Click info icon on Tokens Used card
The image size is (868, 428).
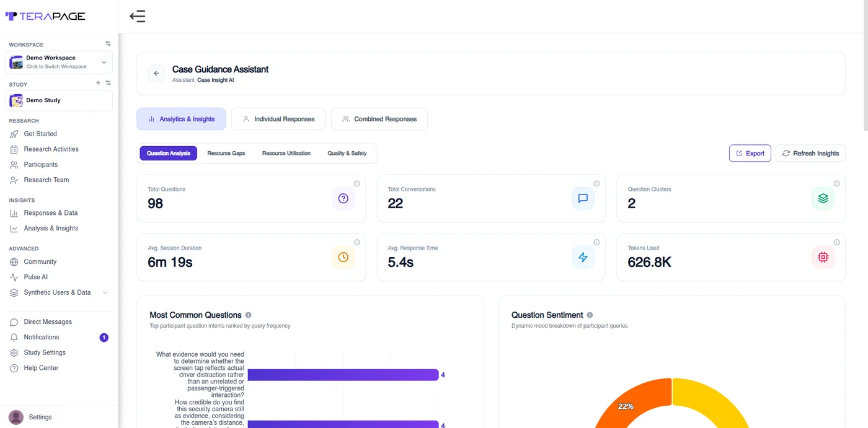(x=836, y=242)
